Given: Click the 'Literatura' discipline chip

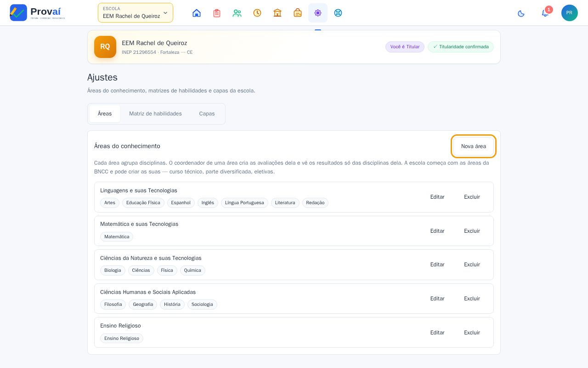Looking at the screenshot, I should tap(285, 203).
